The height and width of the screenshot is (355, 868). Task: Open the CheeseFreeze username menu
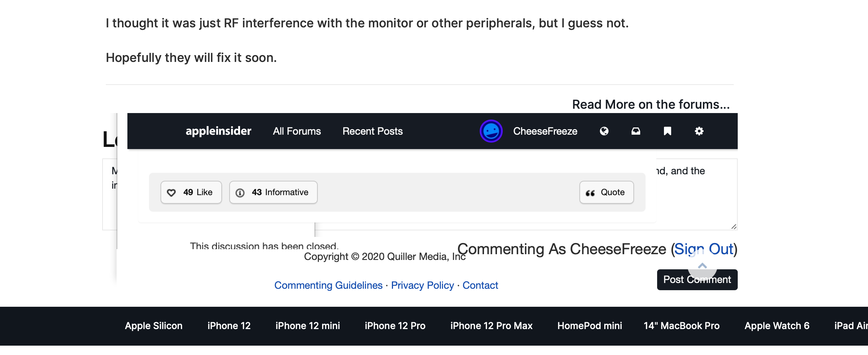(x=545, y=131)
